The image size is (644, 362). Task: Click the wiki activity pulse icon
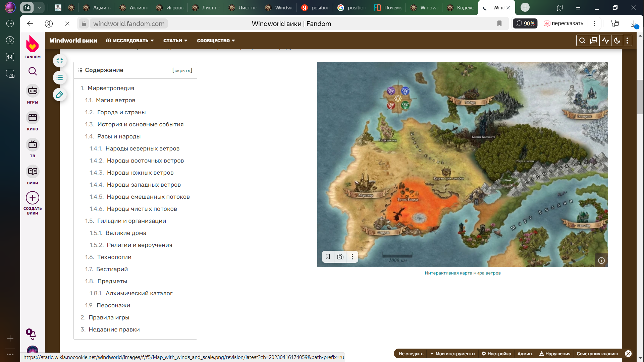tap(605, 41)
